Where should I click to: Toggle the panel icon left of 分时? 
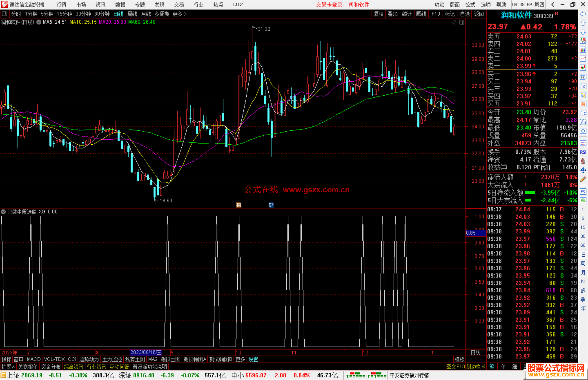pos(5,14)
